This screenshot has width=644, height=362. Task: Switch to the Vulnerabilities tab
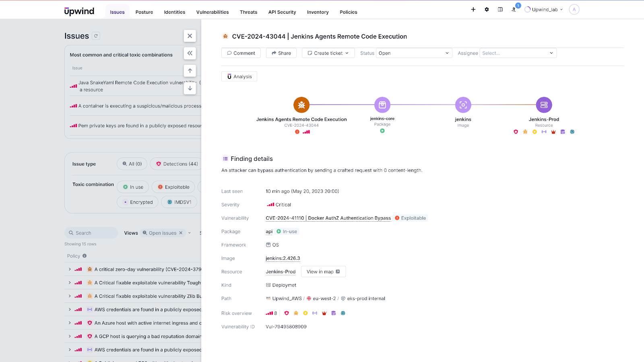(212, 12)
